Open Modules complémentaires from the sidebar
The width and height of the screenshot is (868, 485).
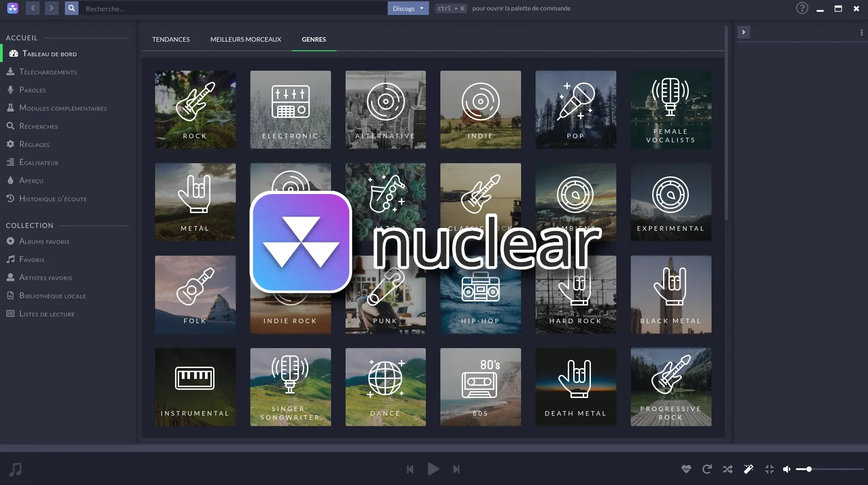click(63, 108)
